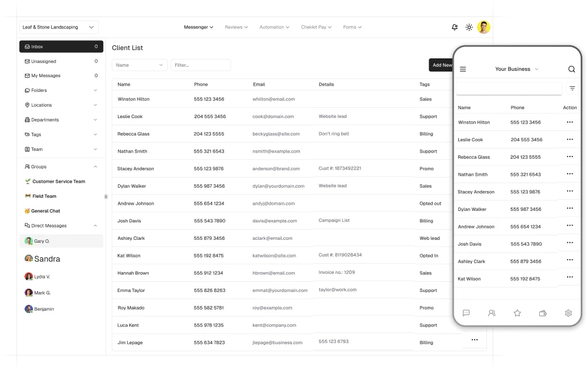
Task: Open the Name sort dropdown above the client list
Action: [x=139, y=65]
